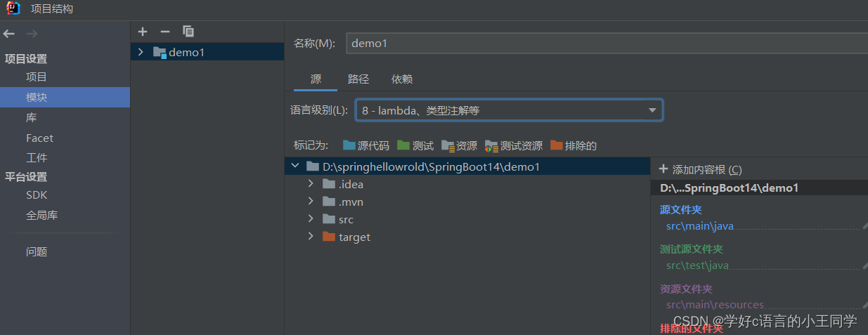Viewport: 868px width, 335px height.
Task: Open the 语言级别 language level dropdown
Action: [x=509, y=110]
